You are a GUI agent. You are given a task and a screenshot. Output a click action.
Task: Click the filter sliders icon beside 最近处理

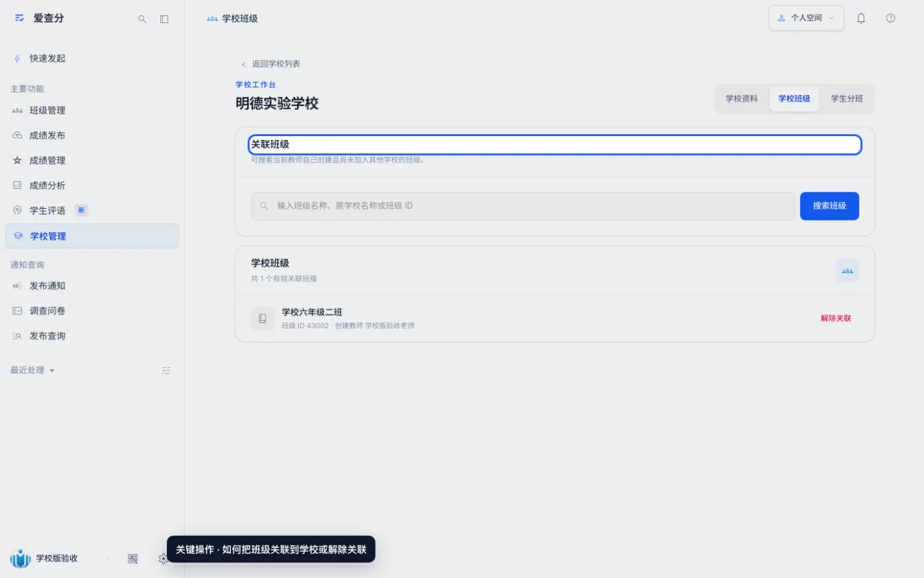pyautogui.click(x=166, y=371)
